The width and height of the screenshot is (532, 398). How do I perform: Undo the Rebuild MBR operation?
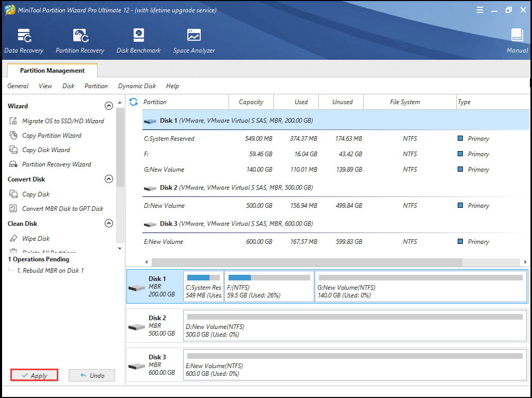pyautogui.click(x=91, y=375)
